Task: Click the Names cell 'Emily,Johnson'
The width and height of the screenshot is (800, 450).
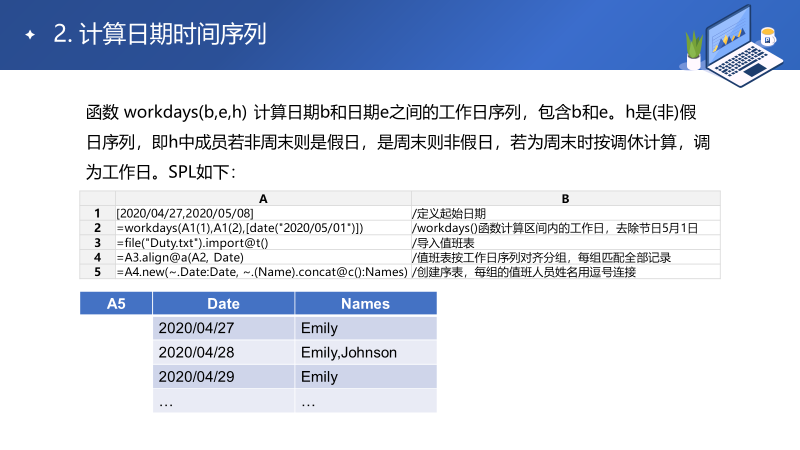Action: pyautogui.click(x=366, y=353)
